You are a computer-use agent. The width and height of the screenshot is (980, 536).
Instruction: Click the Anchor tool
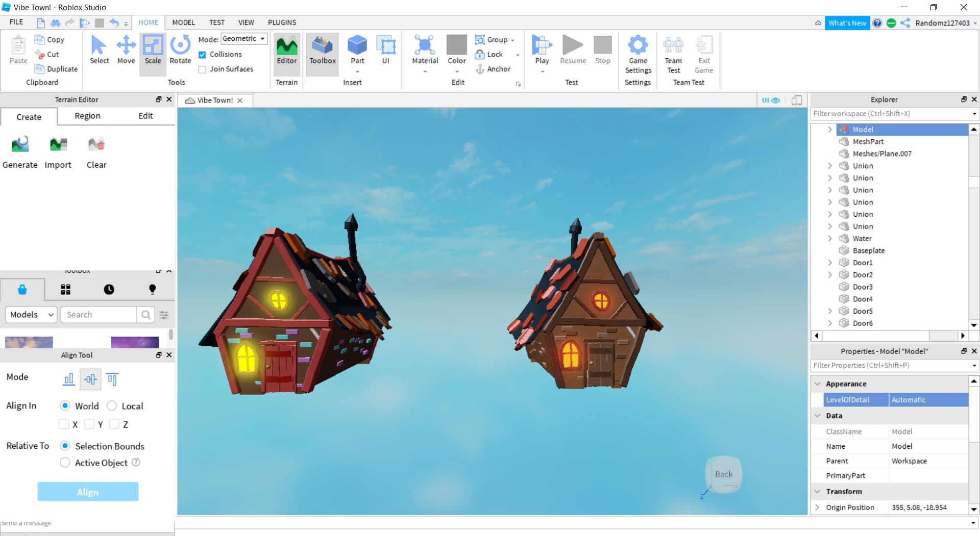coord(493,69)
